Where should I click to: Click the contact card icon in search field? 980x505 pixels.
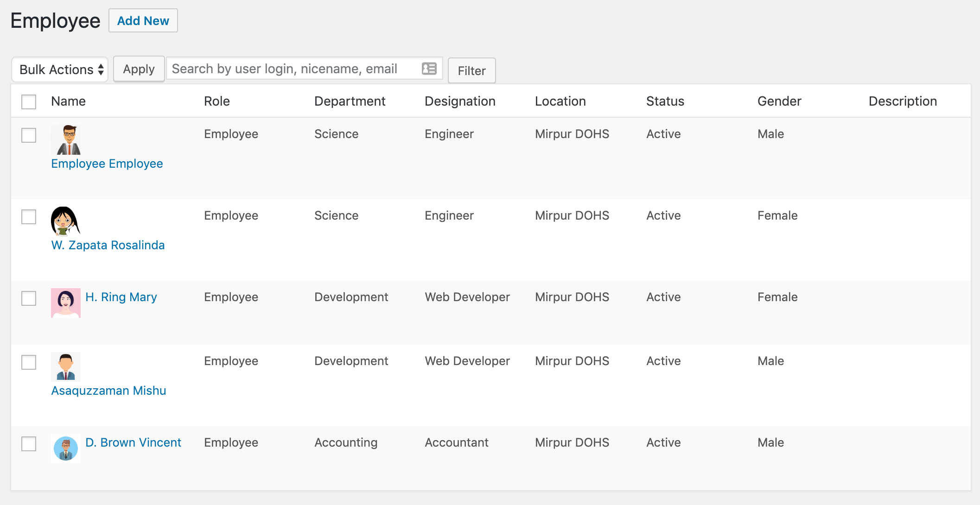[x=429, y=69]
